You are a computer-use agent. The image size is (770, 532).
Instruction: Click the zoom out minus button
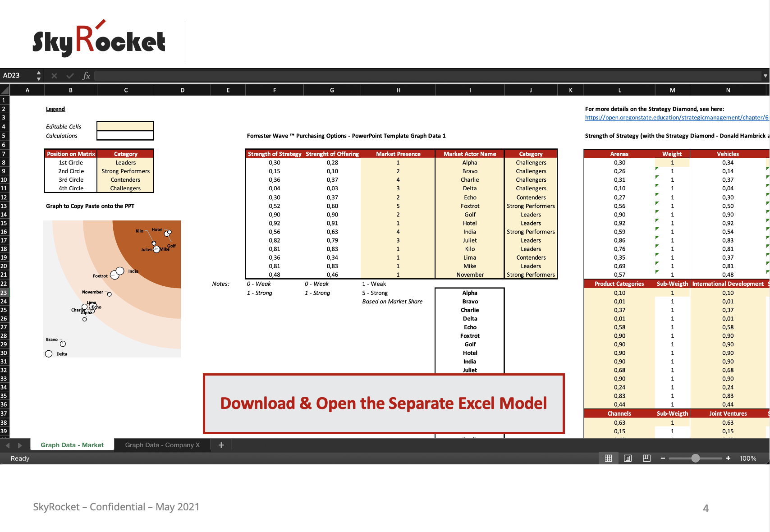point(663,459)
